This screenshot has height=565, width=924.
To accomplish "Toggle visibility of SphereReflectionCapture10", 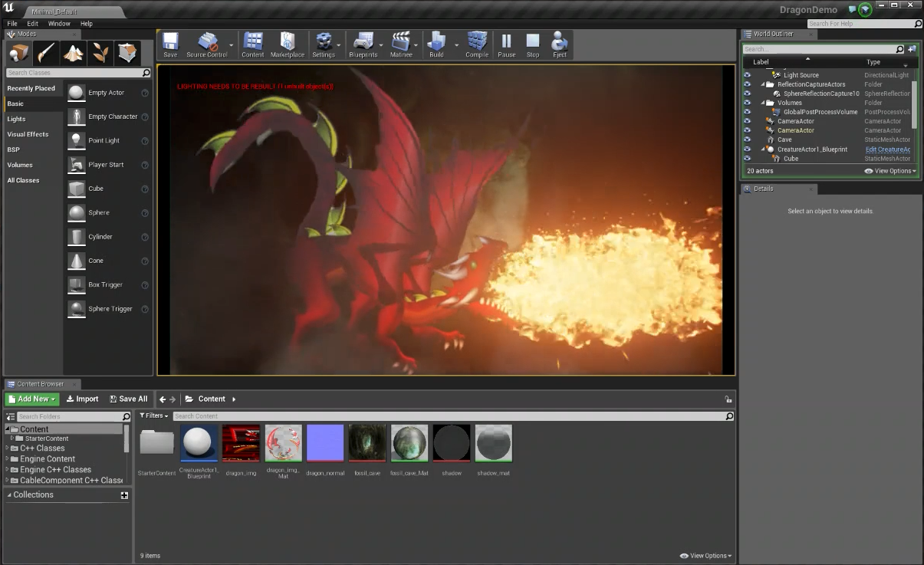I will [748, 94].
